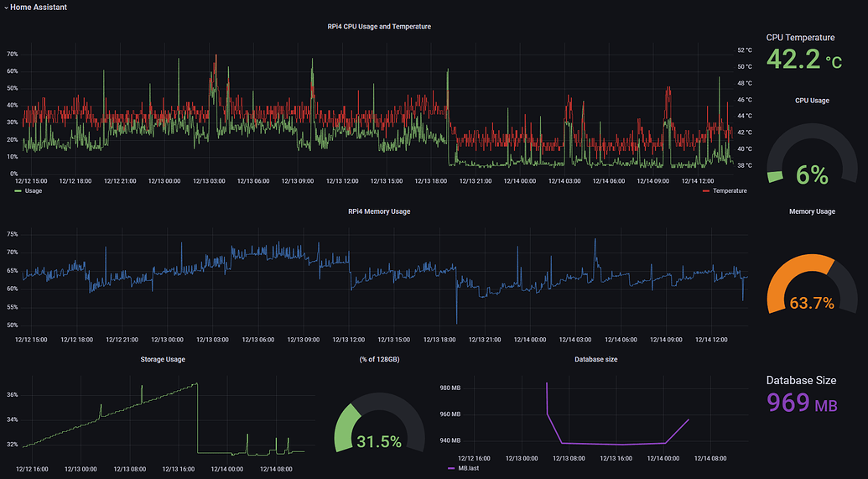Toggle the Temperature series in legend

pyautogui.click(x=730, y=190)
